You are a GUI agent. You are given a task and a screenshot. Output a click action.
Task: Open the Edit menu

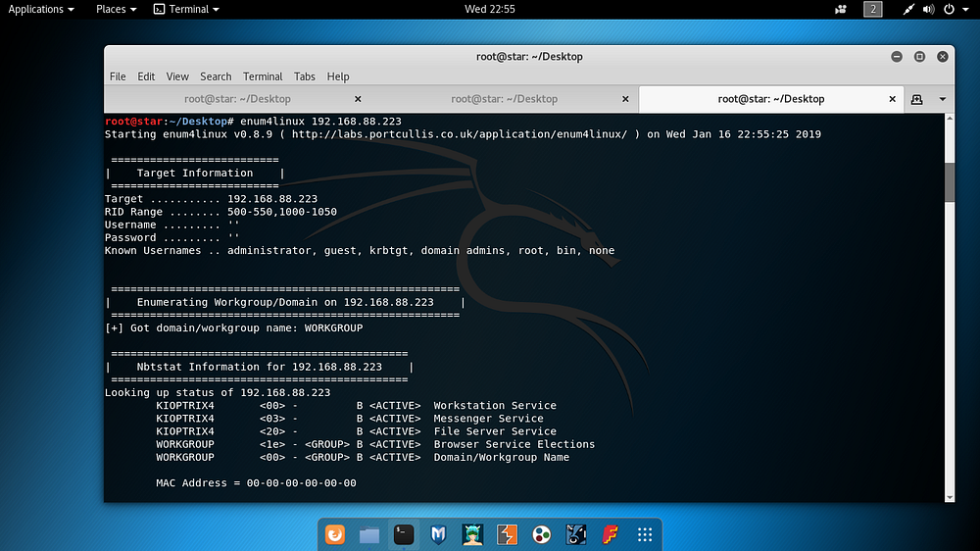(x=146, y=76)
